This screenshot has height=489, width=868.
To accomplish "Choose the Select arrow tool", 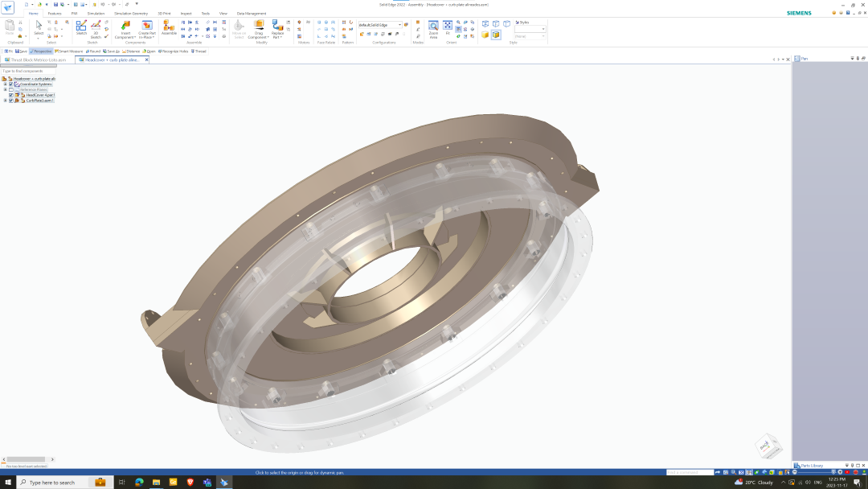I will (x=39, y=27).
